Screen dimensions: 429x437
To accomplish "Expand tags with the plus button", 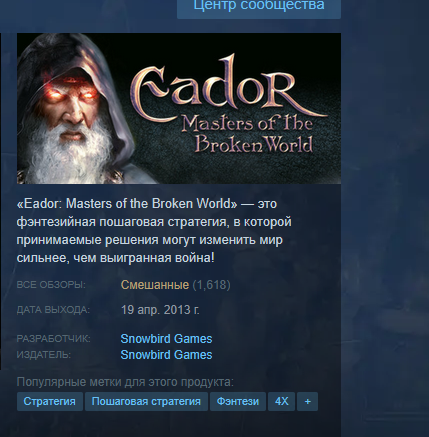I will pos(307,401).
